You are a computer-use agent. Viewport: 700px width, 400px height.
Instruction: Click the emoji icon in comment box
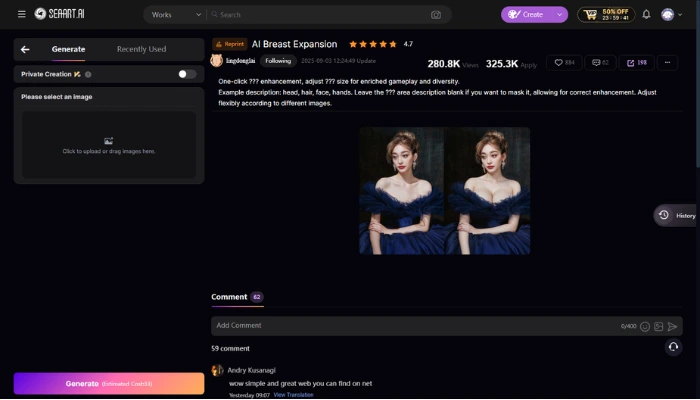[645, 326]
